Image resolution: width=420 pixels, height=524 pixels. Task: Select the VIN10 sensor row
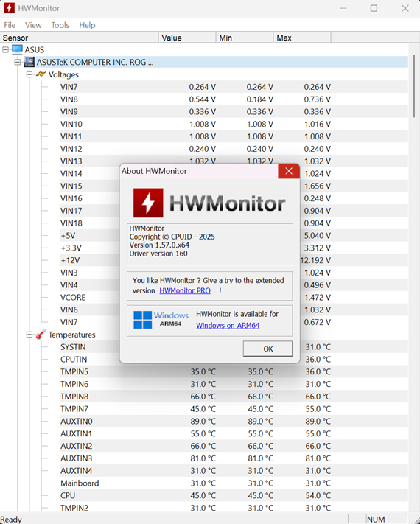234,124
